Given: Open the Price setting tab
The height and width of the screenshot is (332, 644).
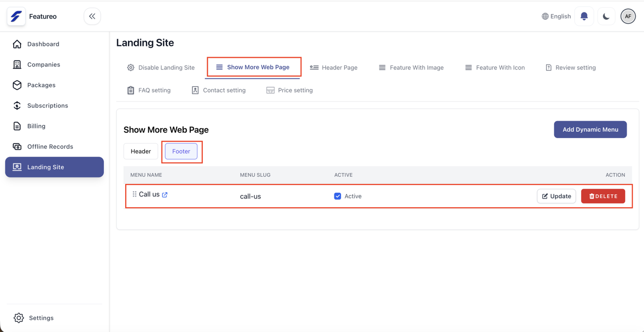Looking at the screenshot, I should point(289,90).
